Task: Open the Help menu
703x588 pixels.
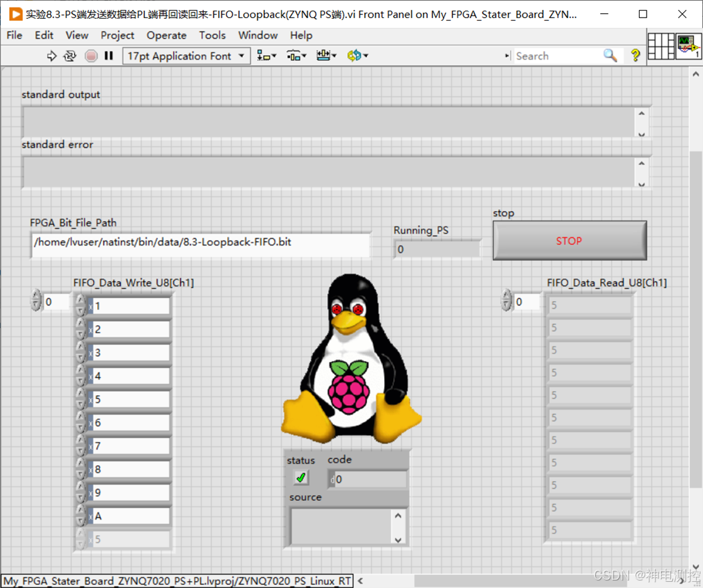Action: coord(301,36)
